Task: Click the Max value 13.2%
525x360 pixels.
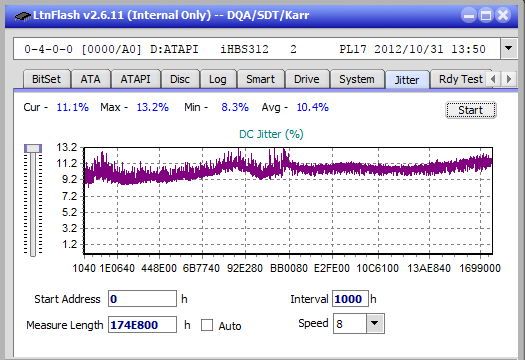Action: (x=153, y=107)
